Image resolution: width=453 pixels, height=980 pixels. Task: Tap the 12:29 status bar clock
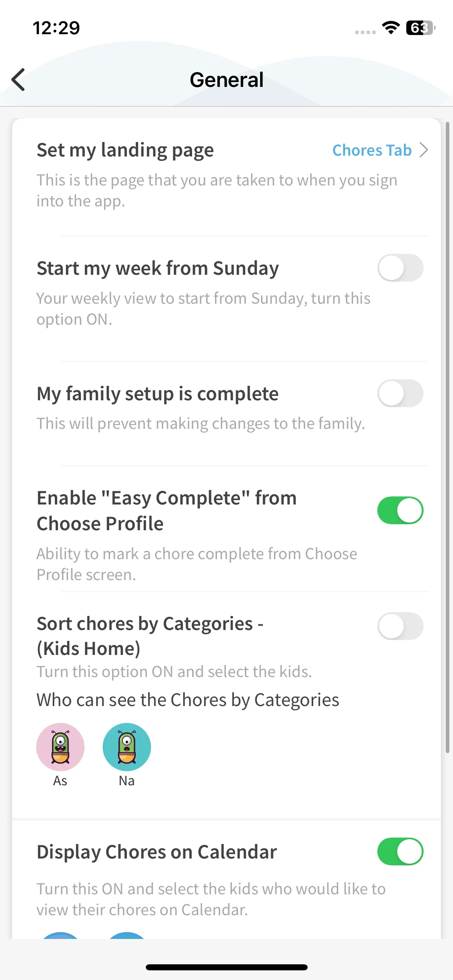[x=56, y=28]
